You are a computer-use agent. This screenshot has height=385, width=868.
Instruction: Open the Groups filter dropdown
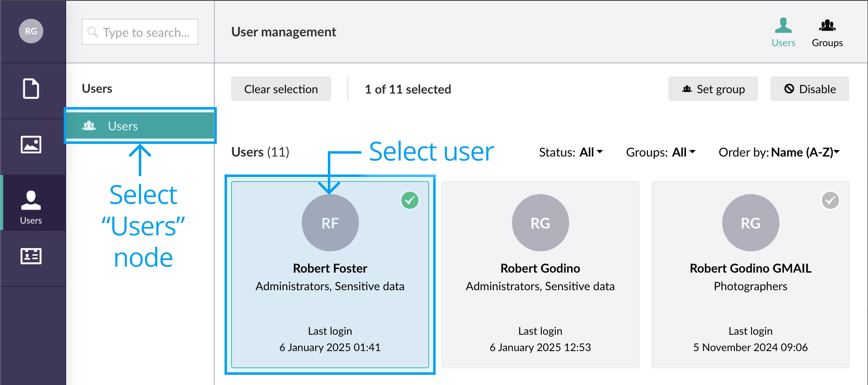pyautogui.click(x=661, y=152)
